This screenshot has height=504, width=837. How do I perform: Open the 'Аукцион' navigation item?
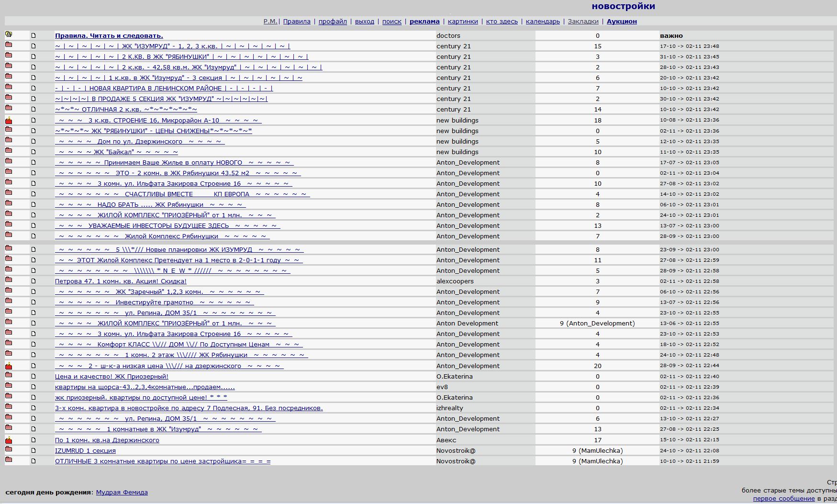click(x=622, y=22)
